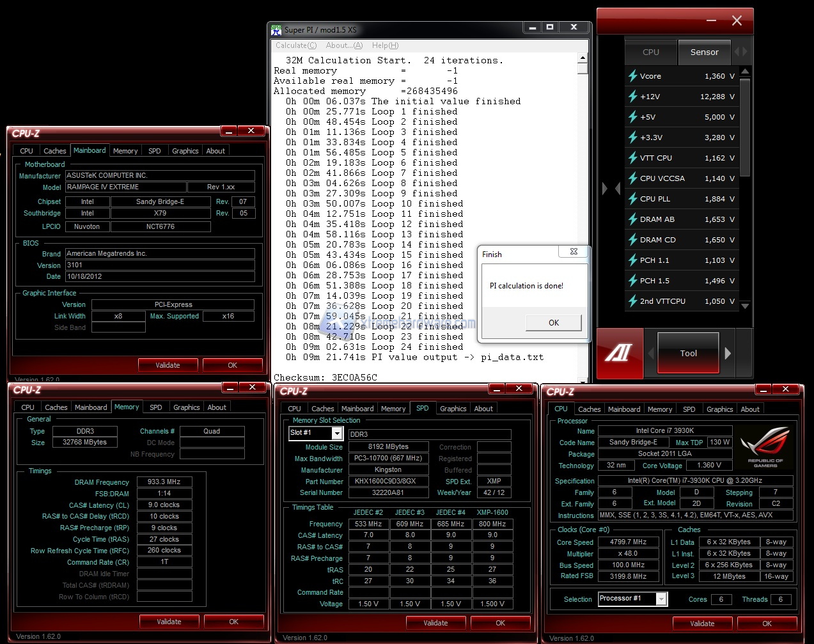This screenshot has height=644, width=814.
Task: Click the left arrow beside Tool button
Action: 651,353
